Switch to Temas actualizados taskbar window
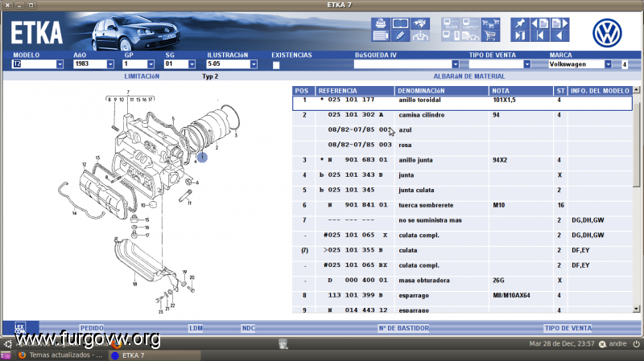 61,355
